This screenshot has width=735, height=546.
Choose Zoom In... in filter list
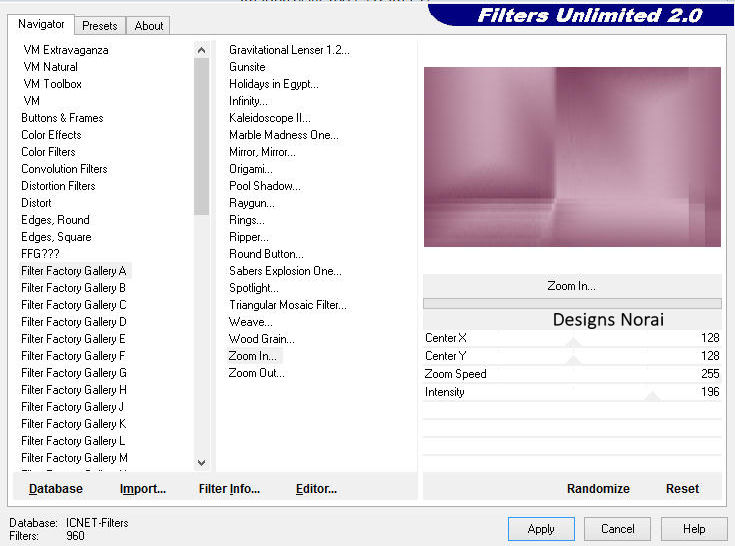(x=252, y=356)
